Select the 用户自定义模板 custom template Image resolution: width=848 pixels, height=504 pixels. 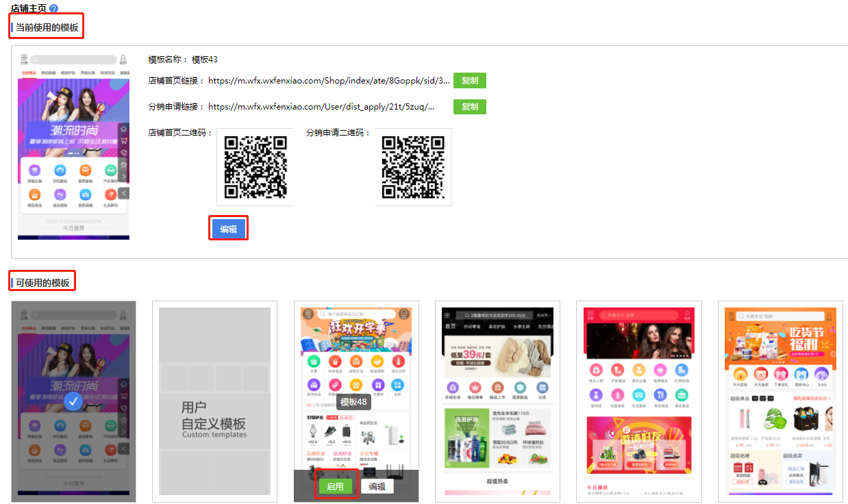(214, 401)
